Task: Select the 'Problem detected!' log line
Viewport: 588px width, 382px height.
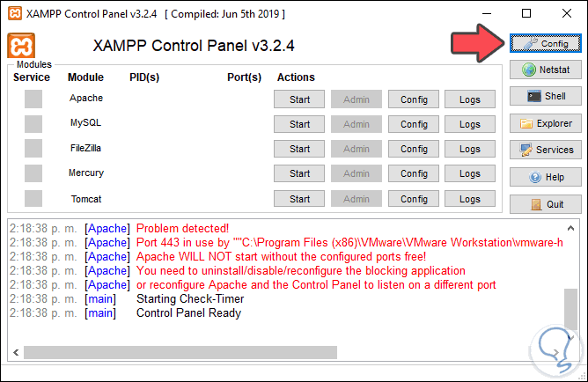Action: (x=182, y=228)
